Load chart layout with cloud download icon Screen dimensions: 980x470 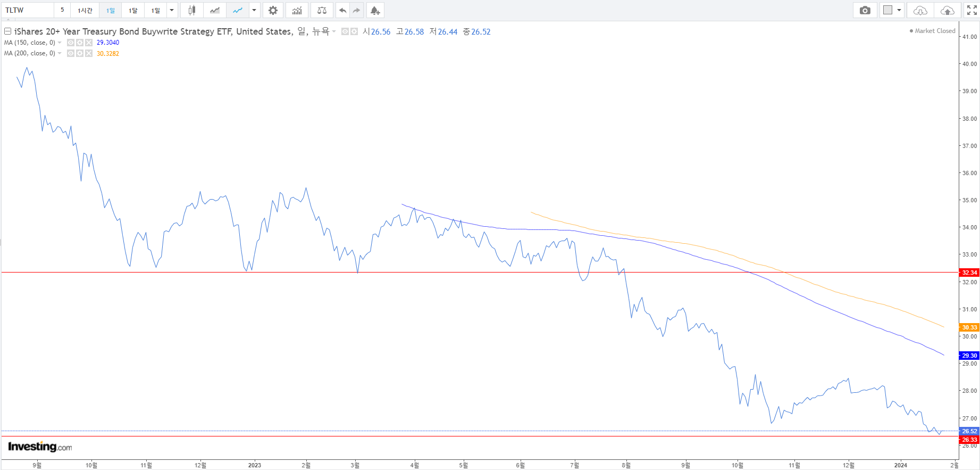[x=920, y=10]
